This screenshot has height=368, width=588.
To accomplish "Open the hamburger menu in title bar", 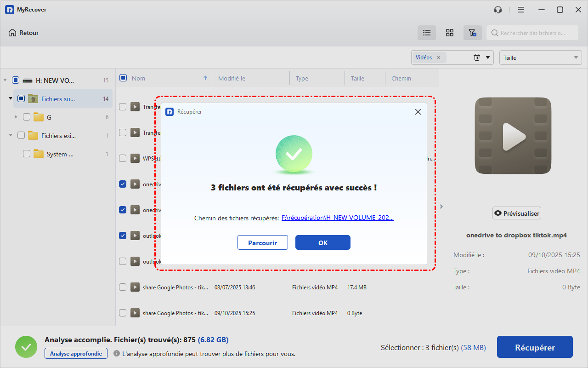I will pyautogui.click(x=521, y=10).
